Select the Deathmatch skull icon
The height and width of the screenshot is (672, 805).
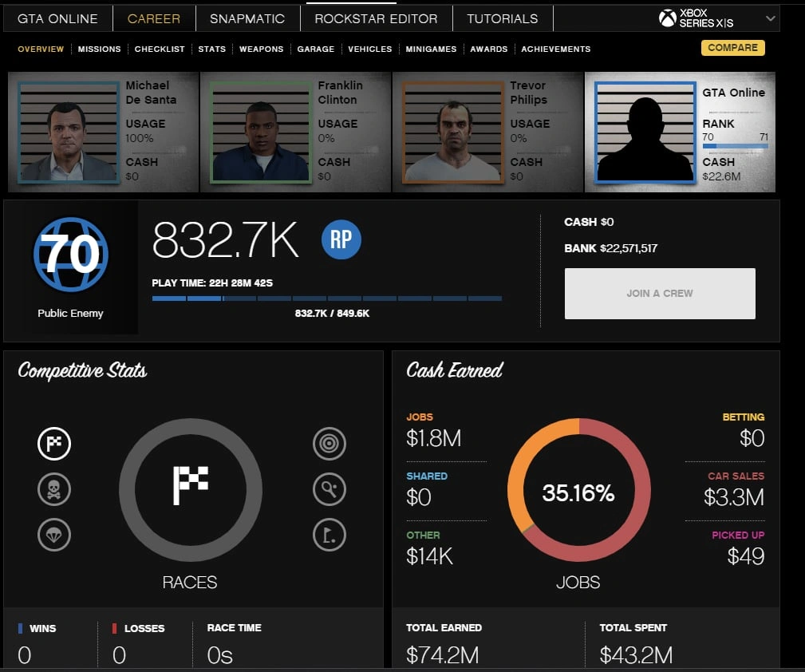54,489
